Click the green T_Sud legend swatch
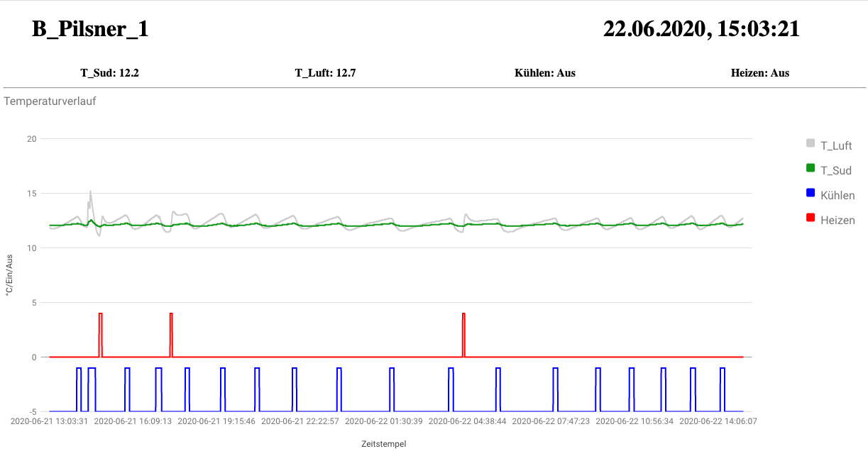This screenshot has width=868, height=456. pos(811,168)
